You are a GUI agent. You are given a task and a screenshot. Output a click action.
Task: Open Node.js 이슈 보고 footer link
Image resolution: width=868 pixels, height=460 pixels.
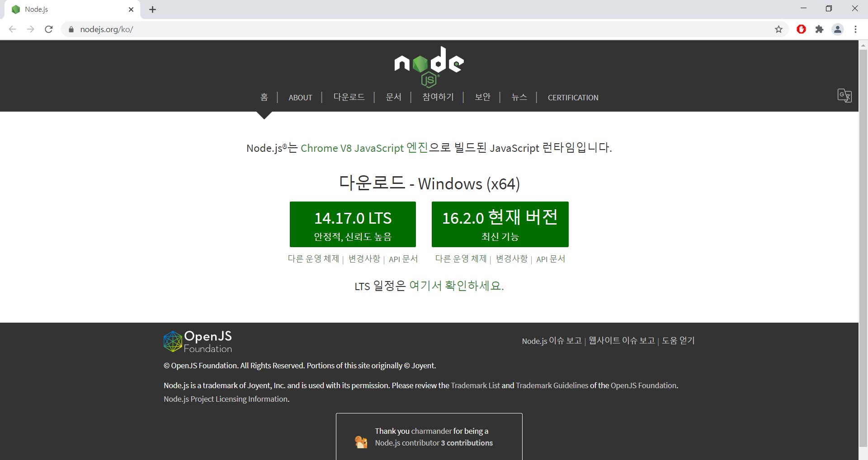click(552, 341)
